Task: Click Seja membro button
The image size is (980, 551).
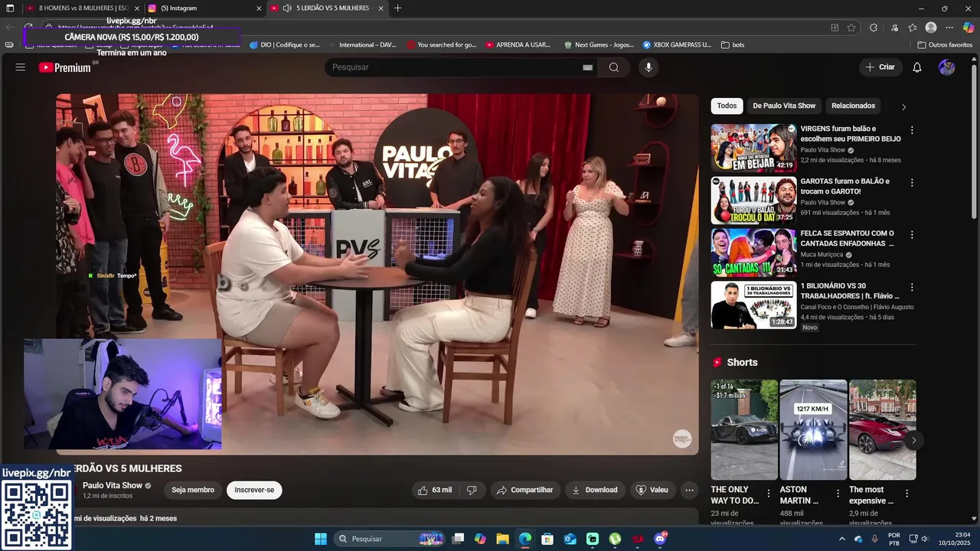Action: (x=193, y=490)
